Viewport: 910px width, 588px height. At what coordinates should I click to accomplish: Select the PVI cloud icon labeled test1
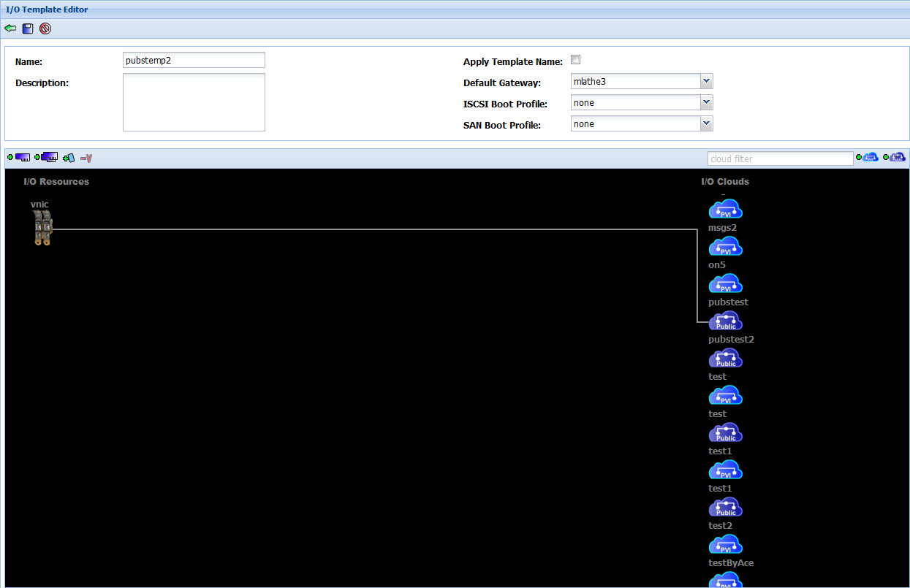[x=725, y=470]
